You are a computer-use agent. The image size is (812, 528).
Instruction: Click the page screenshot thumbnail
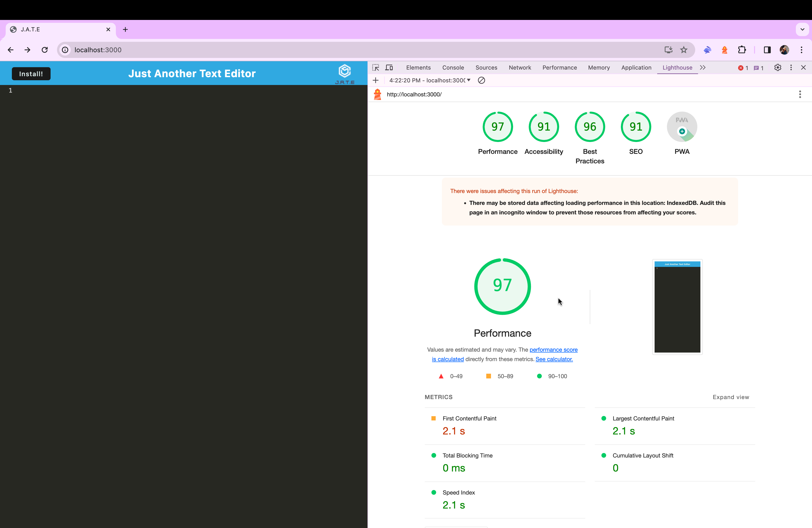[677, 307]
